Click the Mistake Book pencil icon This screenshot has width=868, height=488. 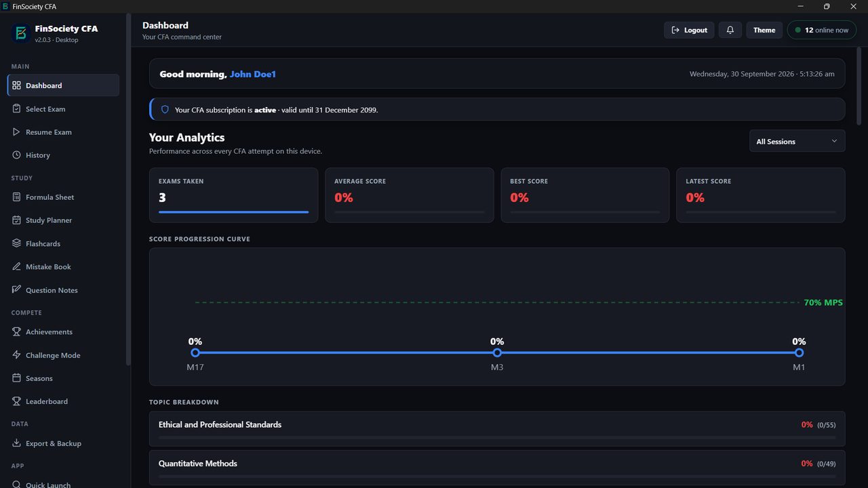[x=17, y=266]
